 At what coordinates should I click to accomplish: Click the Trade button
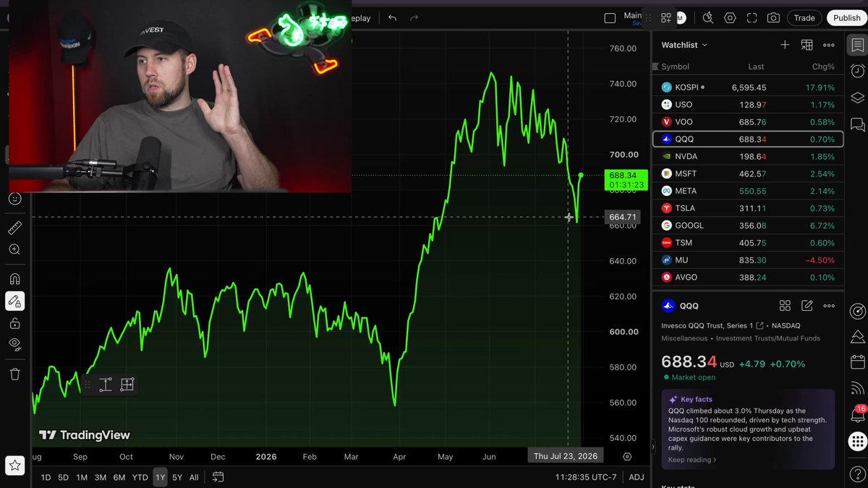804,18
